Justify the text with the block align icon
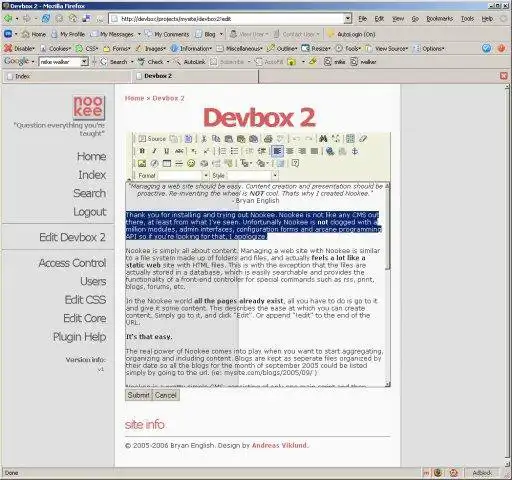This screenshot has width=512, height=480. pos(314,151)
